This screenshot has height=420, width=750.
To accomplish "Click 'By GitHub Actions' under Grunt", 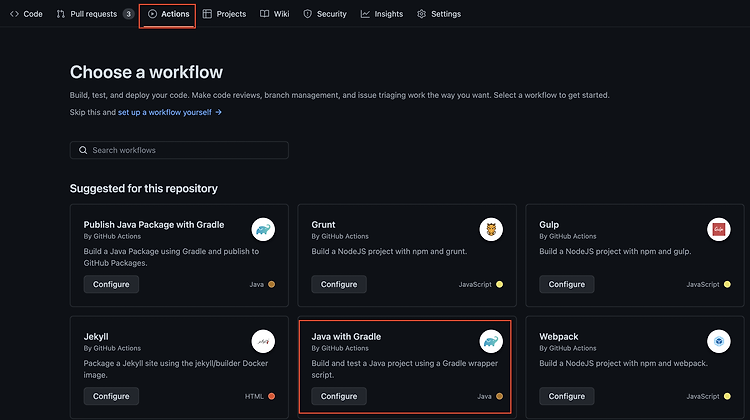I will pos(340,236).
